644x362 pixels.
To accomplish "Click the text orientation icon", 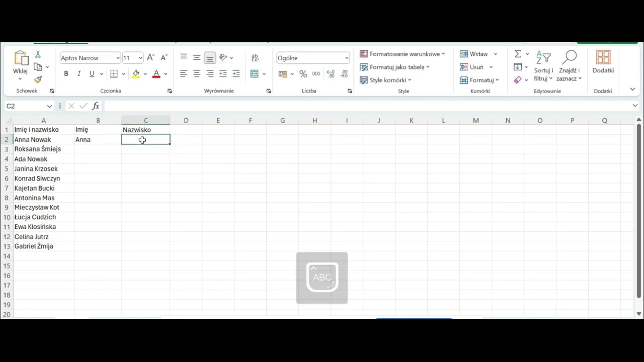I will (x=223, y=58).
